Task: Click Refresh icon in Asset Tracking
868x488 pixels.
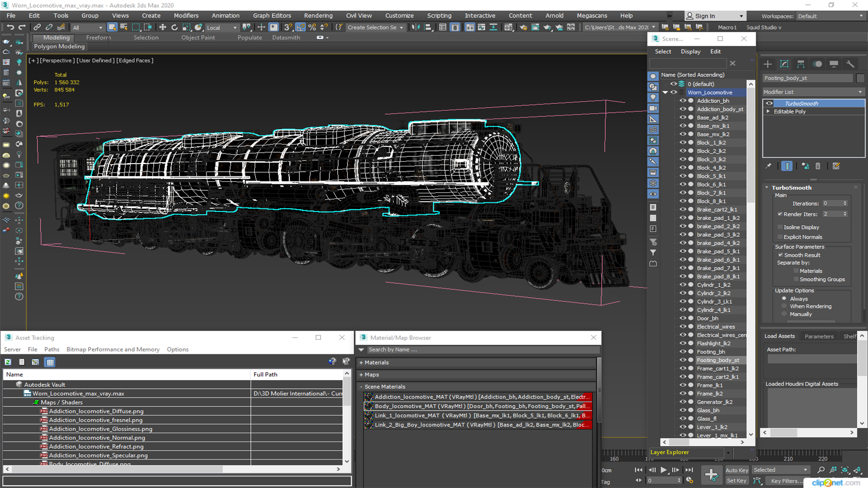Action: [8, 362]
